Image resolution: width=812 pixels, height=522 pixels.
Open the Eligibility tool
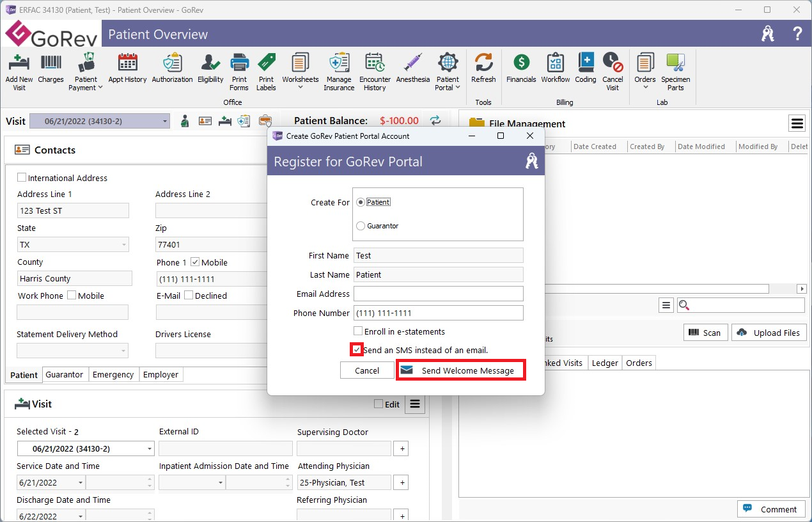click(x=210, y=68)
